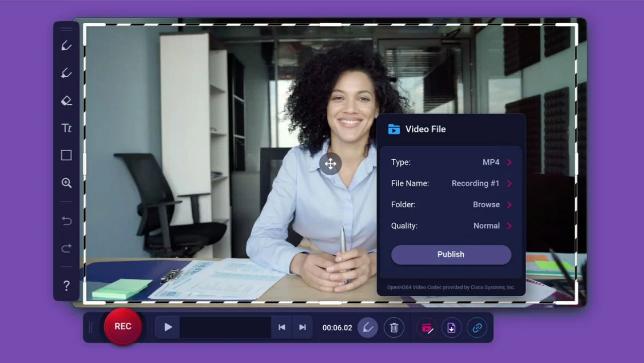This screenshot has width=644, height=363.
Task: Open help with the question mark icon
Action: (x=66, y=285)
